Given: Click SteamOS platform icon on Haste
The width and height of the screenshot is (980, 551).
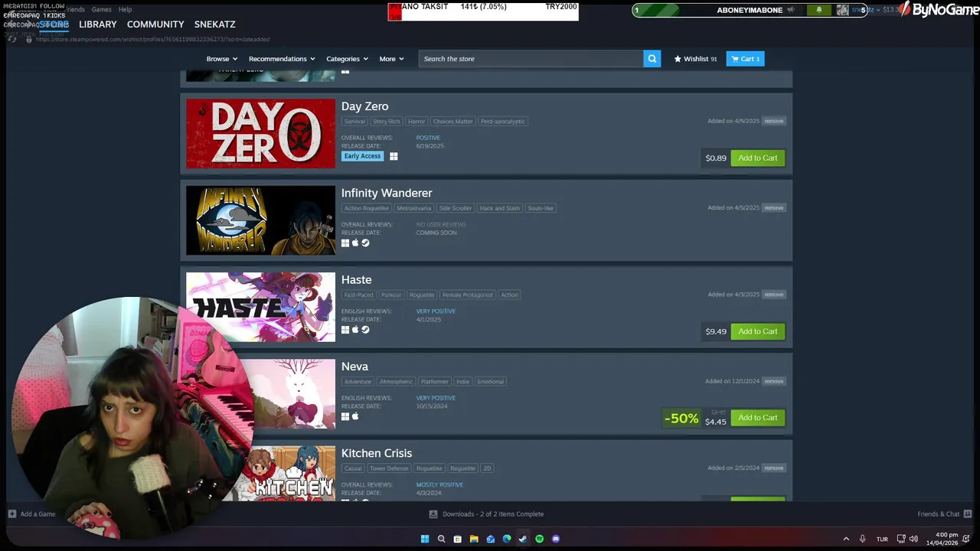Looking at the screenshot, I should 365,330.
